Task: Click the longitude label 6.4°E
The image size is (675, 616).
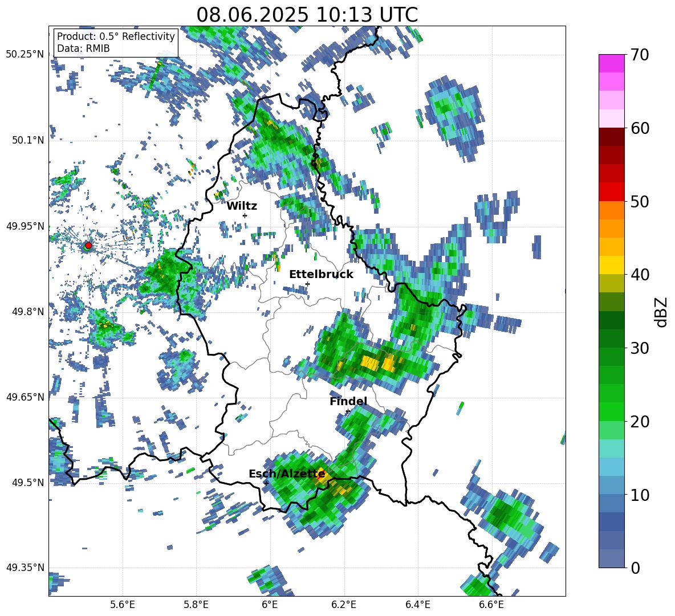Action: coord(417,605)
